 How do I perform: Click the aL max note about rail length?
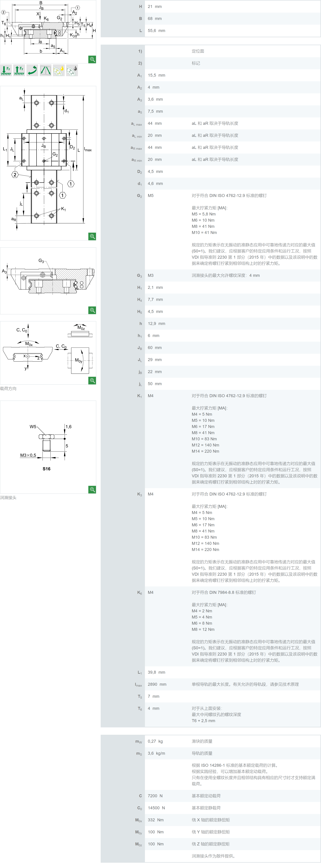coord(215,123)
